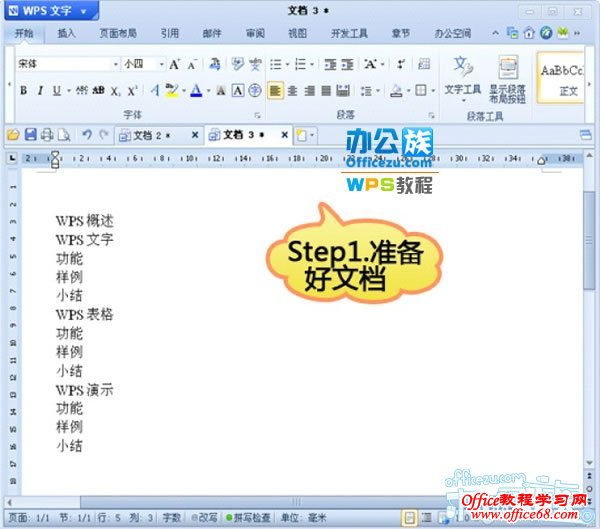Open file with folder icon
The height and width of the screenshot is (529, 600).
(x=13, y=135)
